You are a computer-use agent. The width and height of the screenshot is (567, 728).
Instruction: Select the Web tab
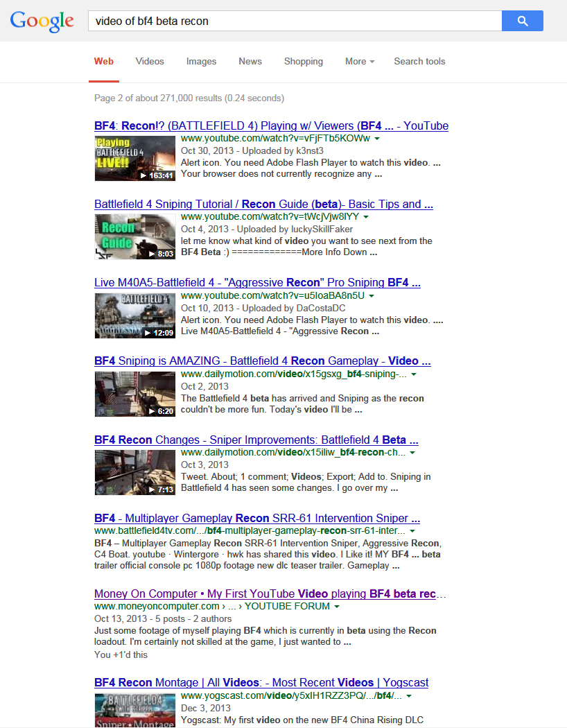coord(104,61)
